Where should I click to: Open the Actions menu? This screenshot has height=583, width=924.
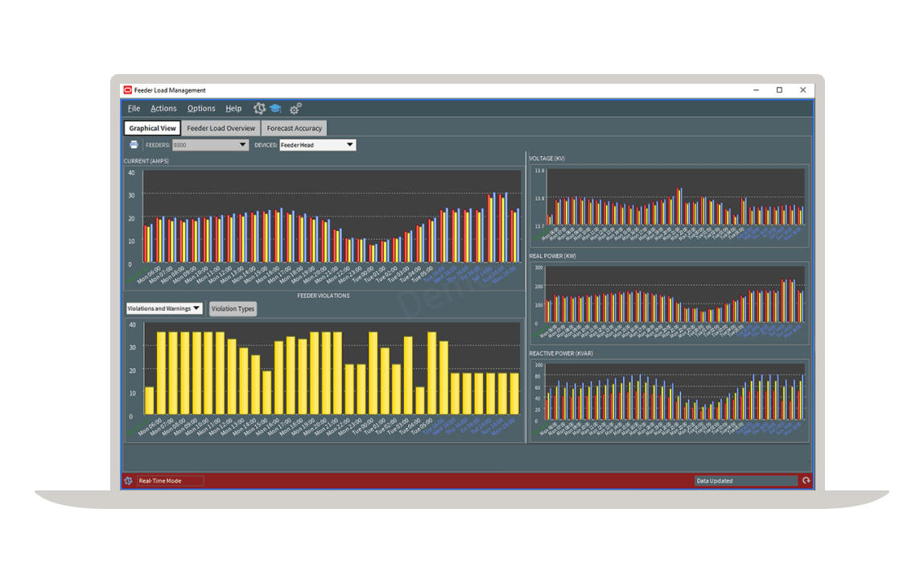pyautogui.click(x=163, y=109)
